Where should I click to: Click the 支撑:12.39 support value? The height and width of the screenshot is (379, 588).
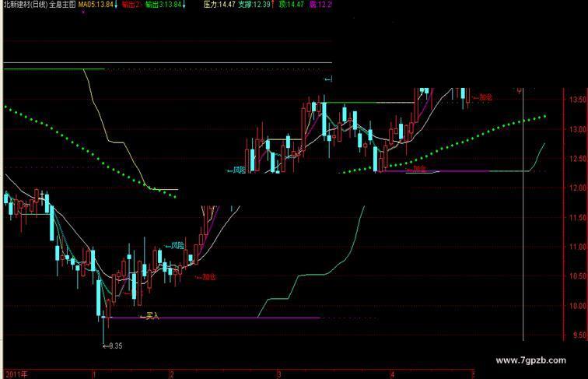[254, 5]
